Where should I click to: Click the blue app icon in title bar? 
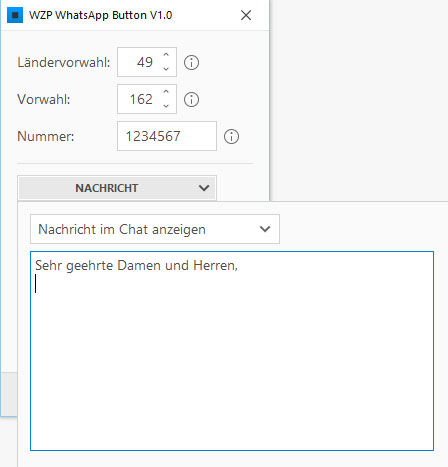click(x=15, y=15)
